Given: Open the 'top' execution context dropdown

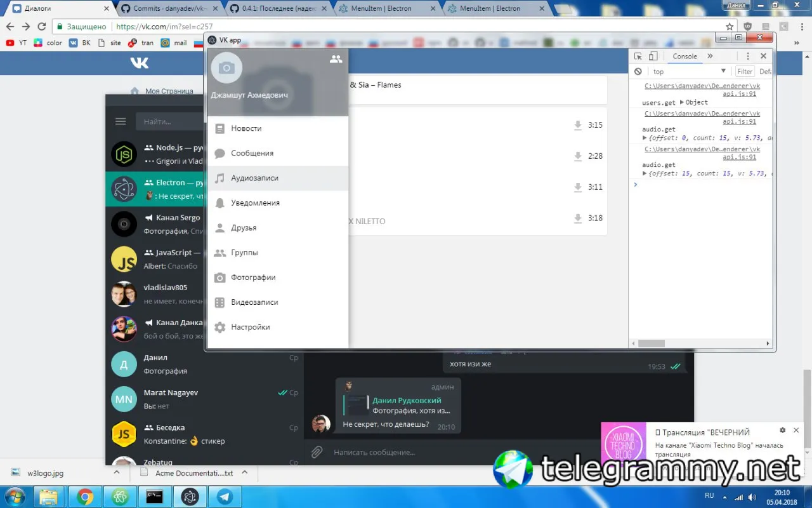Looking at the screenshot, I should [690, 72].
